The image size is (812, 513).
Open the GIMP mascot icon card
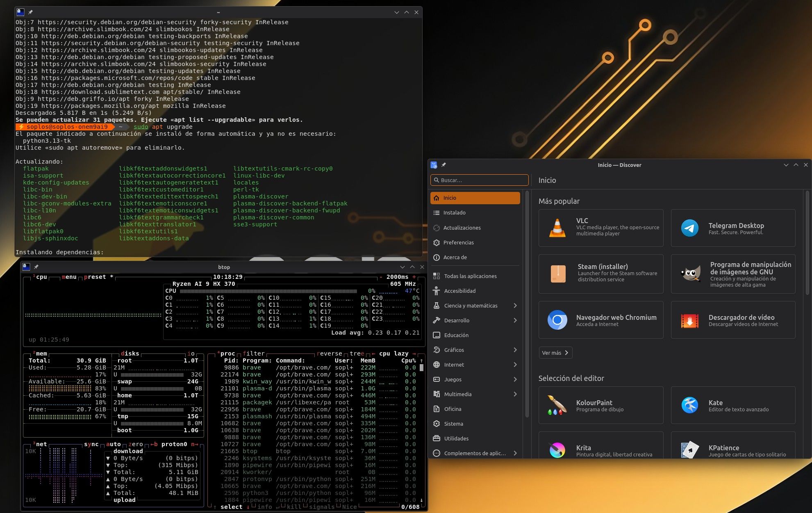pos(690,274)
